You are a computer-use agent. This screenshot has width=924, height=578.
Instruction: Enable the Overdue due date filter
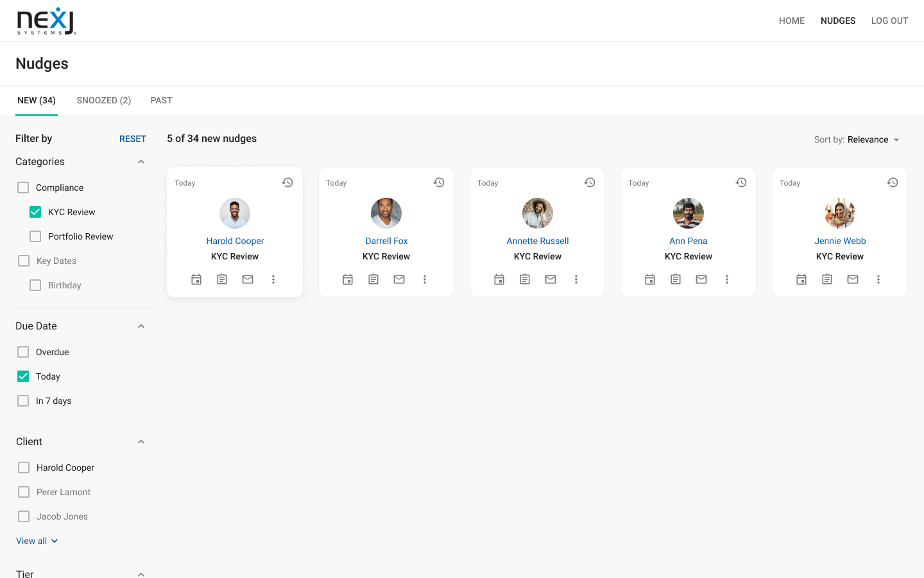click(x=23, y=352)
